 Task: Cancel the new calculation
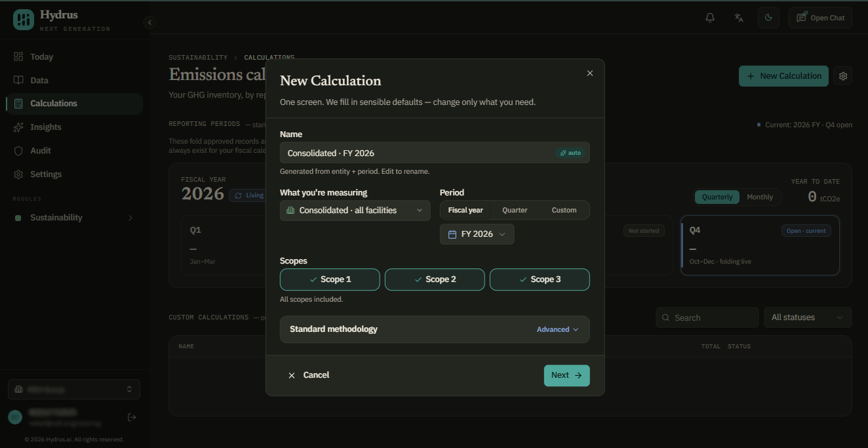[309, 375]
